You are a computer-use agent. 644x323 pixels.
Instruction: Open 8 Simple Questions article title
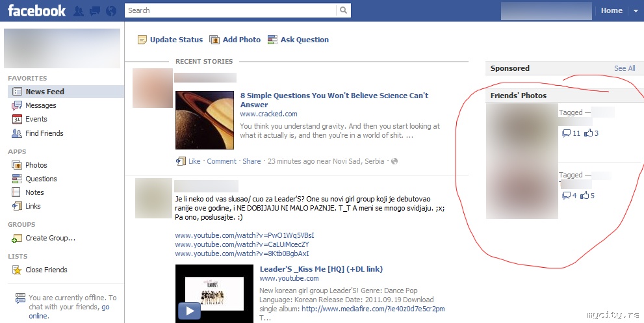(334, 100)
